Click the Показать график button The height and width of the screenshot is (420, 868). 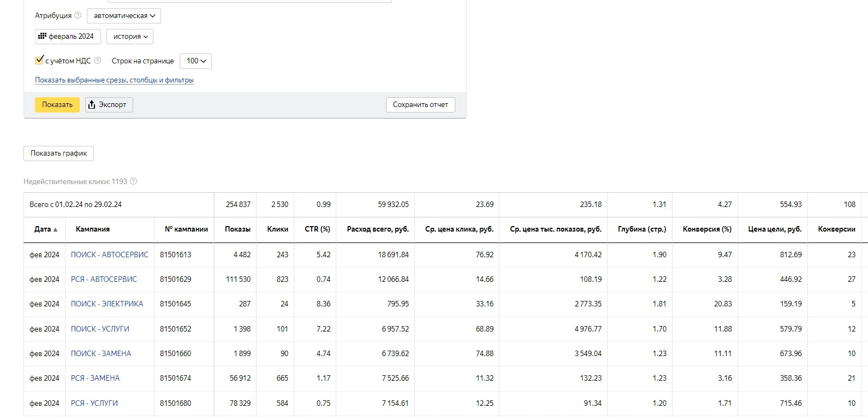(58, 153)
